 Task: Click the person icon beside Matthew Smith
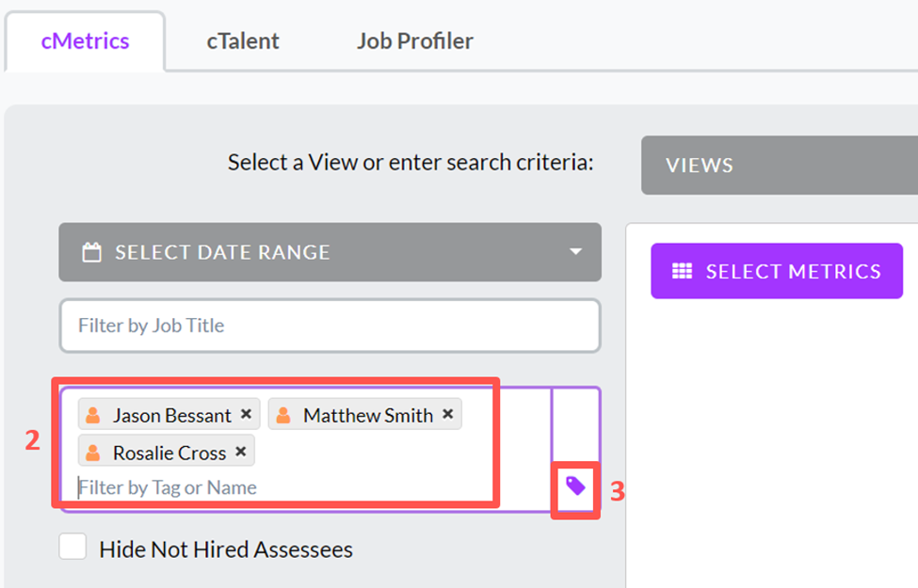pos(283,415)
